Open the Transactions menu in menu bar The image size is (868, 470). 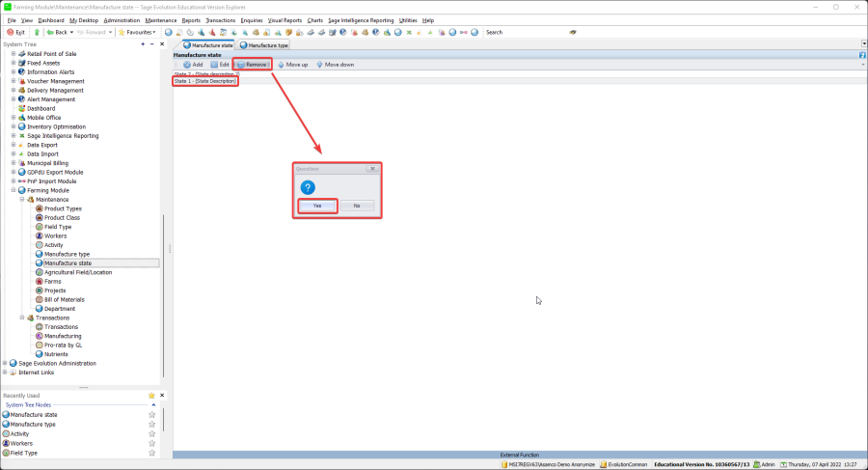click(x=221, y=19)
